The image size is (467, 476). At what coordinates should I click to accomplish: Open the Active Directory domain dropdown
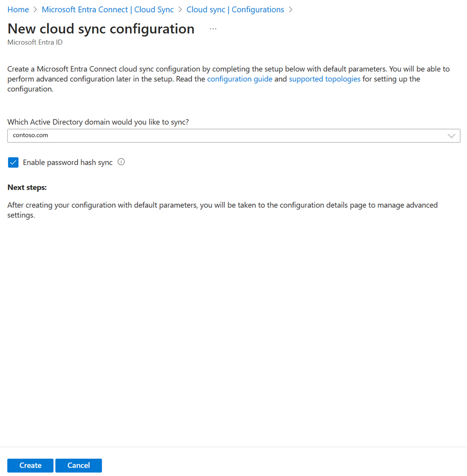[451, 135]
